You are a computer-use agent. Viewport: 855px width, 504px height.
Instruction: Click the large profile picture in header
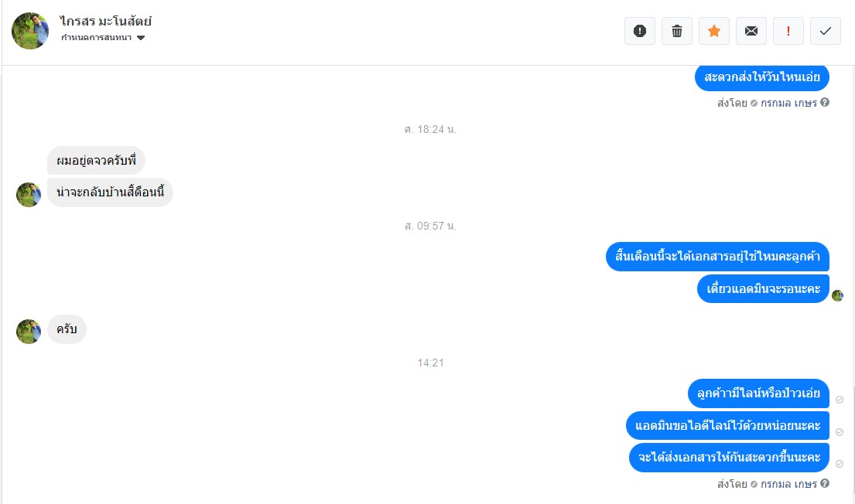(30, 31)
